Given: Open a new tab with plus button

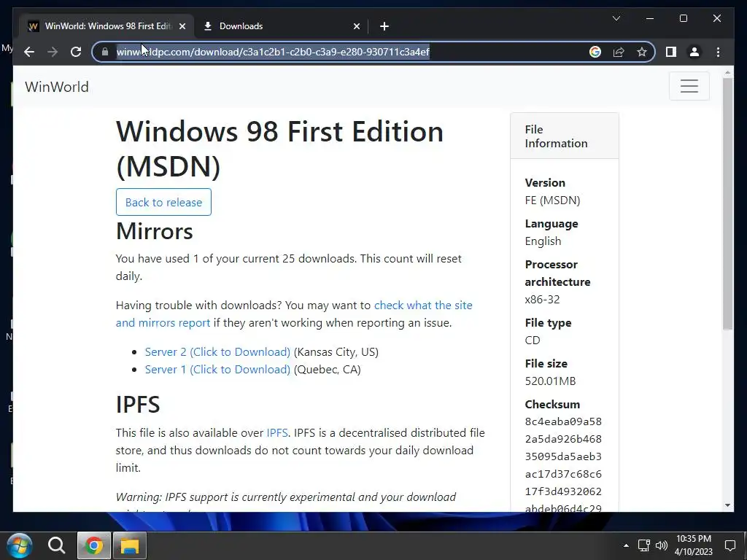Looking at the screenshot, I should (x=384, y=26).
